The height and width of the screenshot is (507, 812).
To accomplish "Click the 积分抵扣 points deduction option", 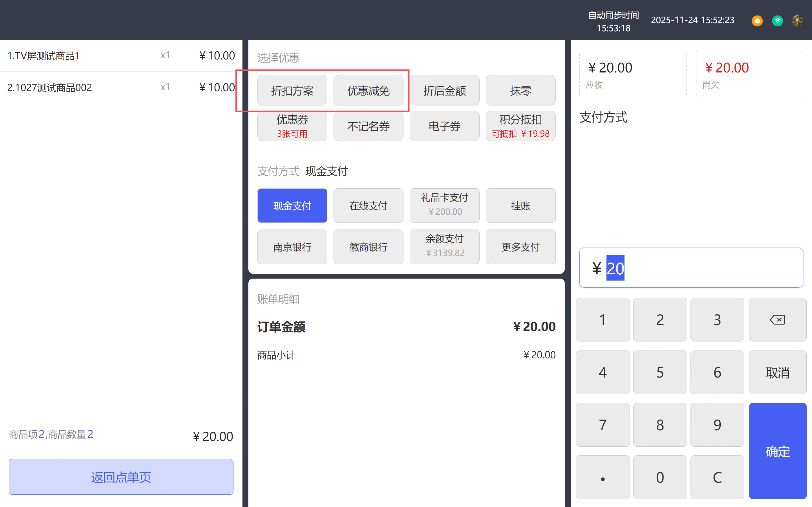I will 520,126.
